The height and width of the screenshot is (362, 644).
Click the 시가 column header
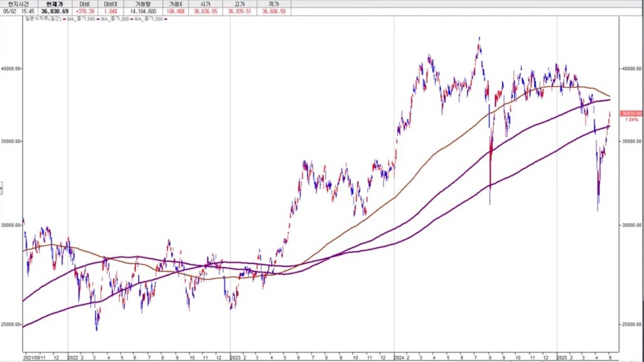pyautogui.click(x=205, y=4)
